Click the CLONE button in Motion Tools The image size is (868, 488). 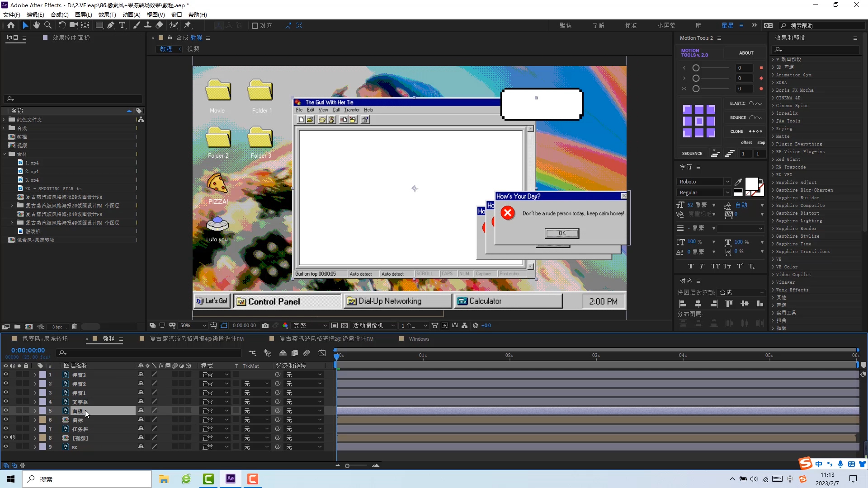click(745, 131)
